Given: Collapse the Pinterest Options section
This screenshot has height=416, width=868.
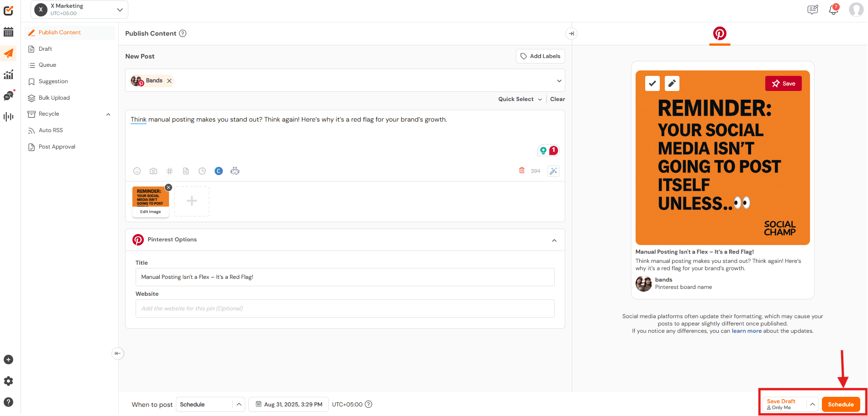Looking at the screenshot, I should 554,240.
